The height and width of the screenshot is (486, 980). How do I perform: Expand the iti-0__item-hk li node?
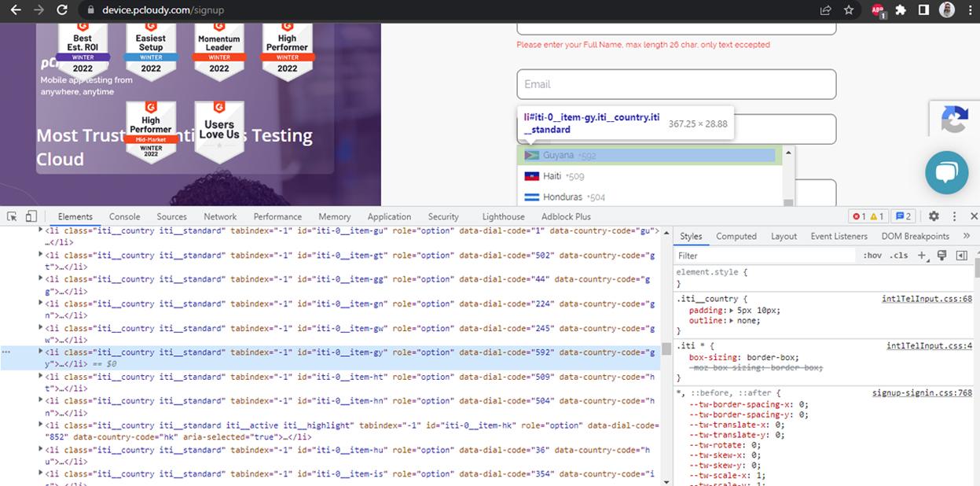coord(41,425)
